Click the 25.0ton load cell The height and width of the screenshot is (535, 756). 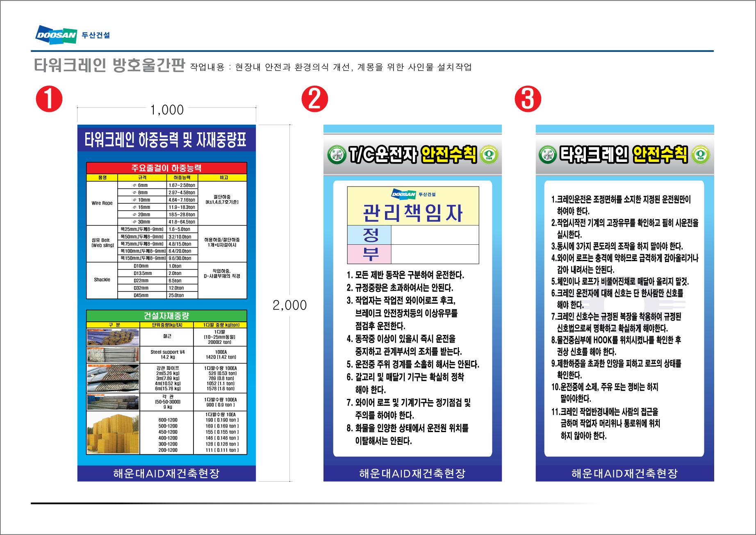pyautogui.click(x=182, y=295)
